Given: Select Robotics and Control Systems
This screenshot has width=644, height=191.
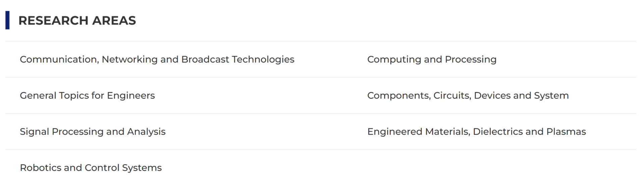Looking at the screenshot, I should coord(91,167).
